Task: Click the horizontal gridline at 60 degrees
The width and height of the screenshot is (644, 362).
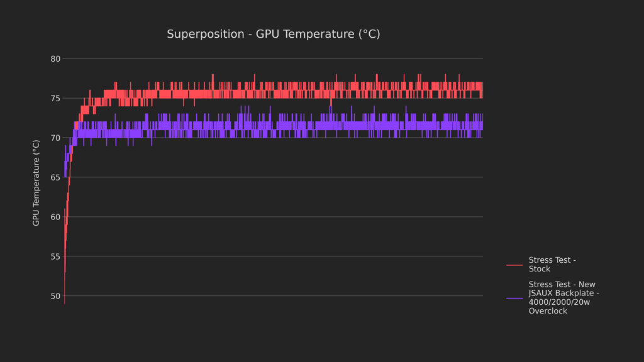Action: (283, 217)
